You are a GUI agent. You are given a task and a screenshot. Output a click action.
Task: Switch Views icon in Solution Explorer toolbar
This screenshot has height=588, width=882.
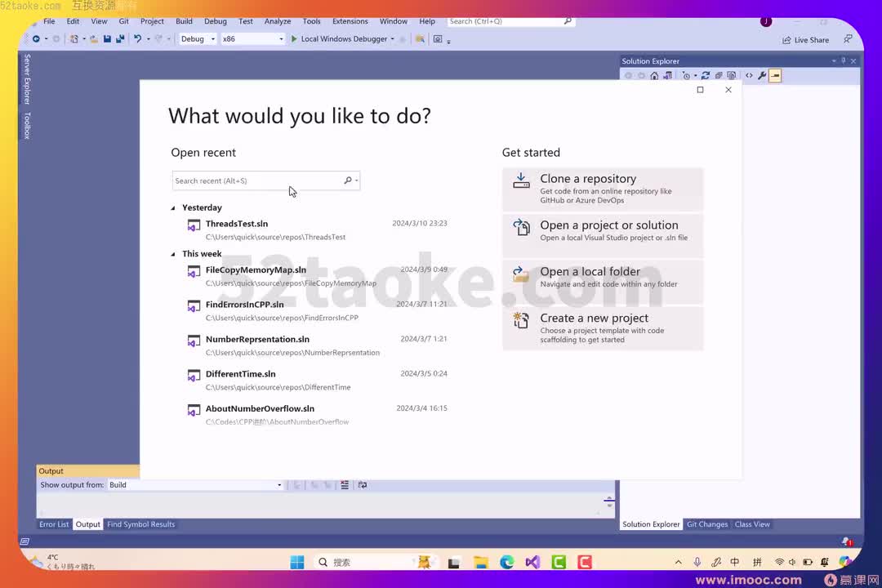tap(668, 75)
